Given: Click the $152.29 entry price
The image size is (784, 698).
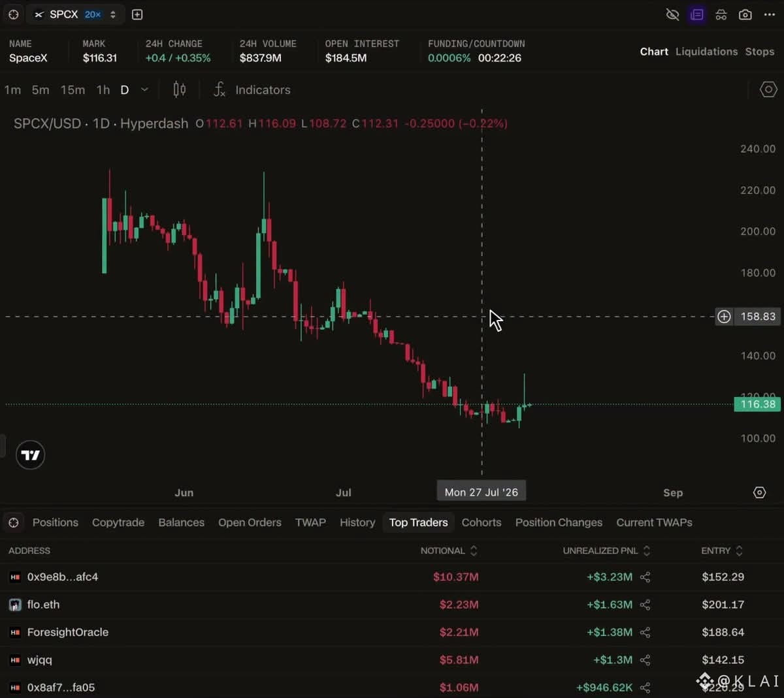Looking at the screenshot, I should 723,577.
